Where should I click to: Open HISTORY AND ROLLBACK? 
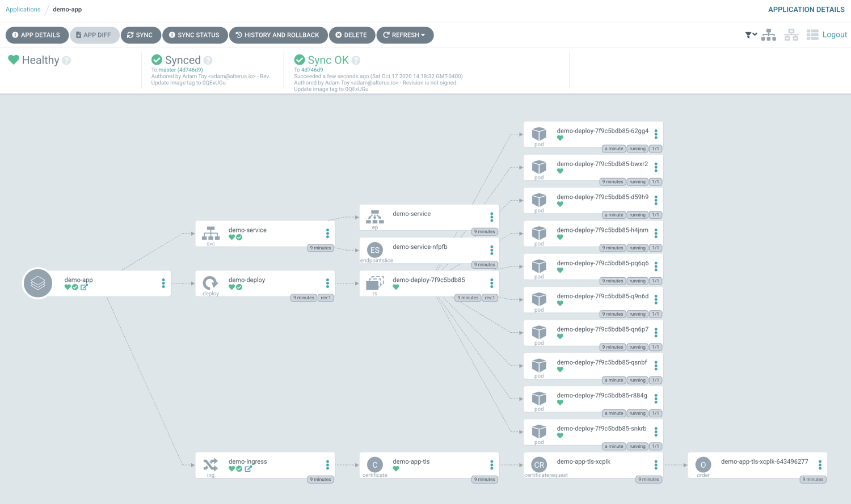279,35
